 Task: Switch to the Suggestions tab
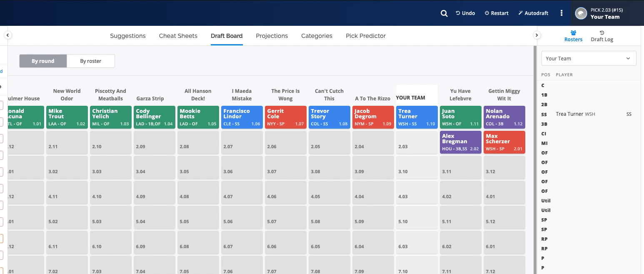click(x=127, y=36)
